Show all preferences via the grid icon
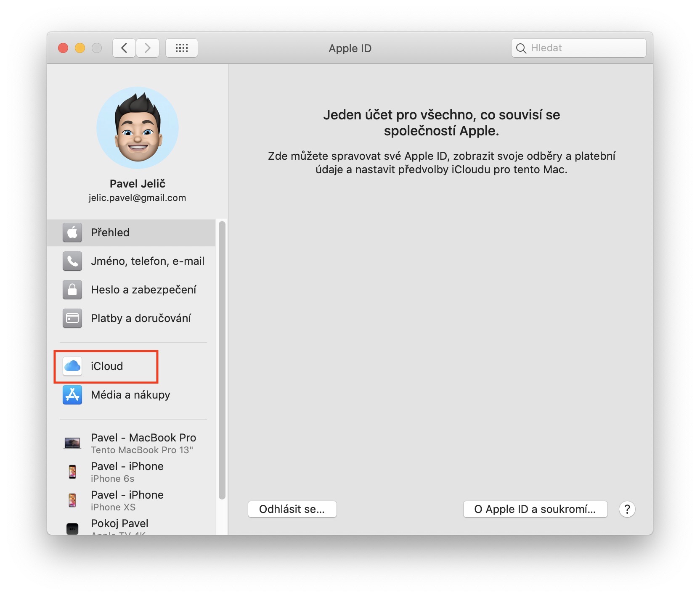 182,48
